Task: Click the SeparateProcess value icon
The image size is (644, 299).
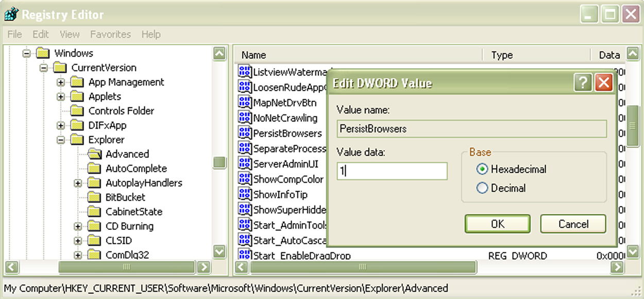Action: tap(244, 148)
